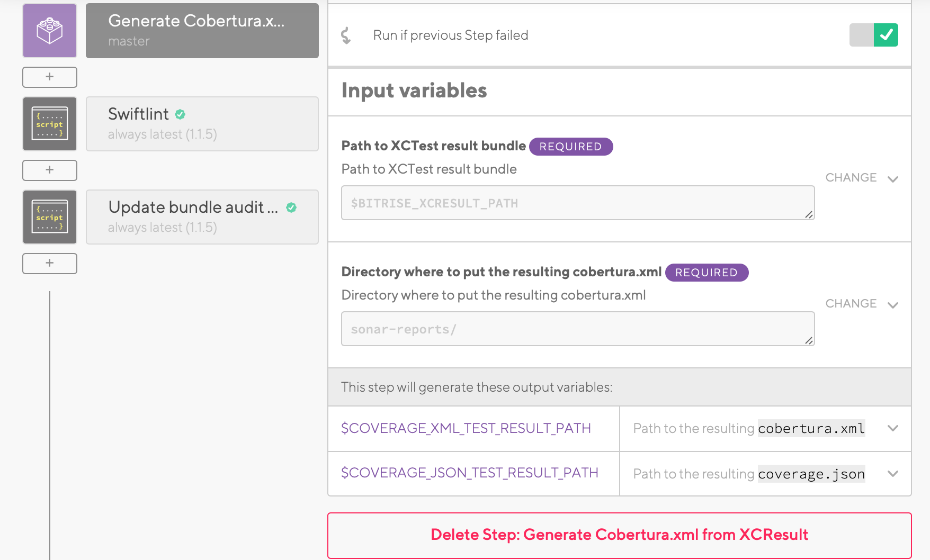Viewport: 930px width, 560px height.
Task: Click the Run if previous failed icon
Action: pos(346,35)
